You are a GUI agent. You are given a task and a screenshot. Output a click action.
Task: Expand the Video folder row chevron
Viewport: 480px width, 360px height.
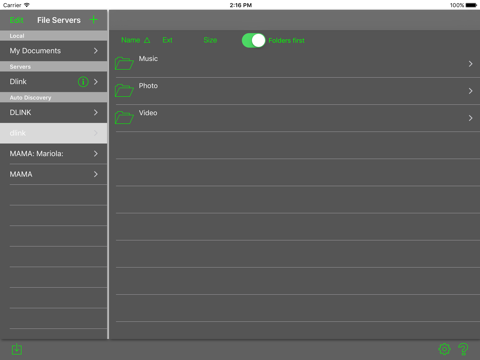pyautogui.click(x=470, y=118)
